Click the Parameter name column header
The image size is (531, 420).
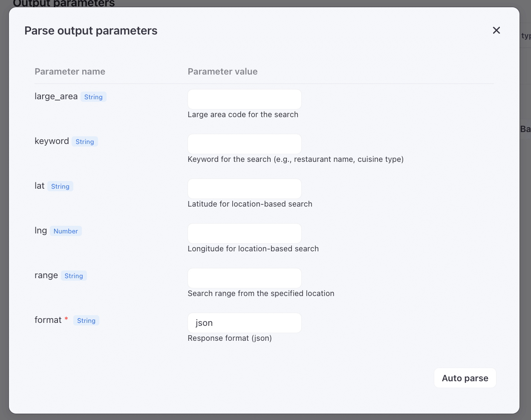click(70, 72)
